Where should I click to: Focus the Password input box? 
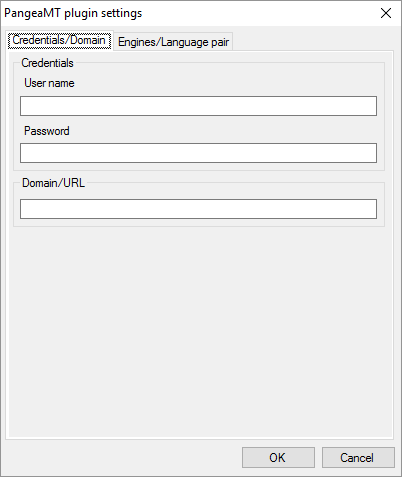pos(198,153)
